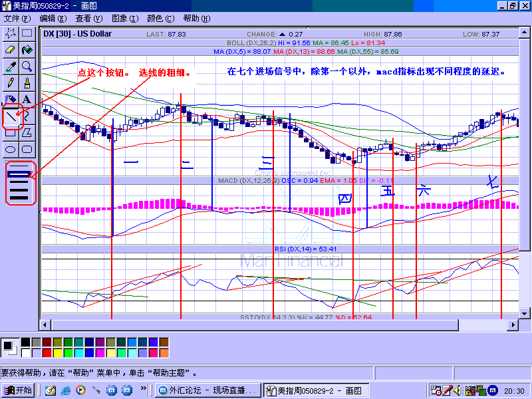Choose the Brush tool
The width and height of the screenshot is (532, 399).
27,82
